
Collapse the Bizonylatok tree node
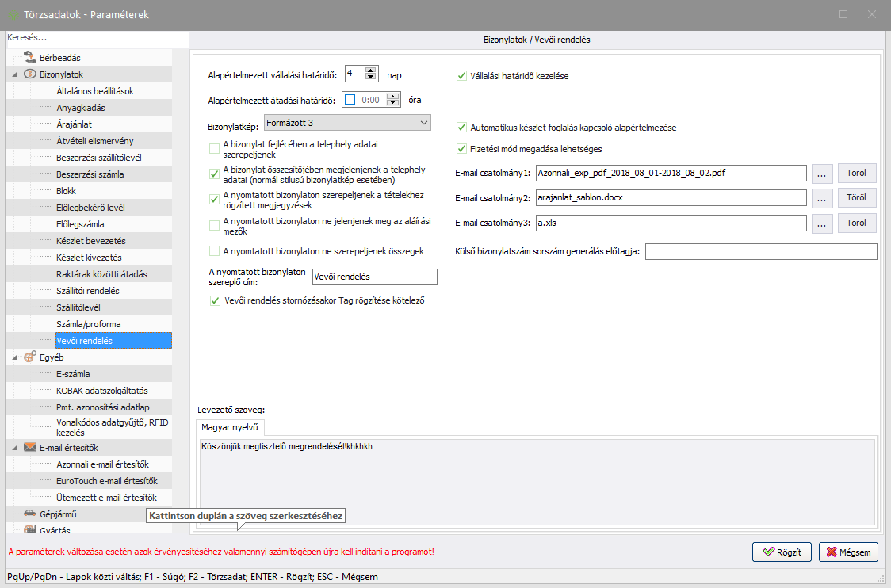click(x=14, y=74)
